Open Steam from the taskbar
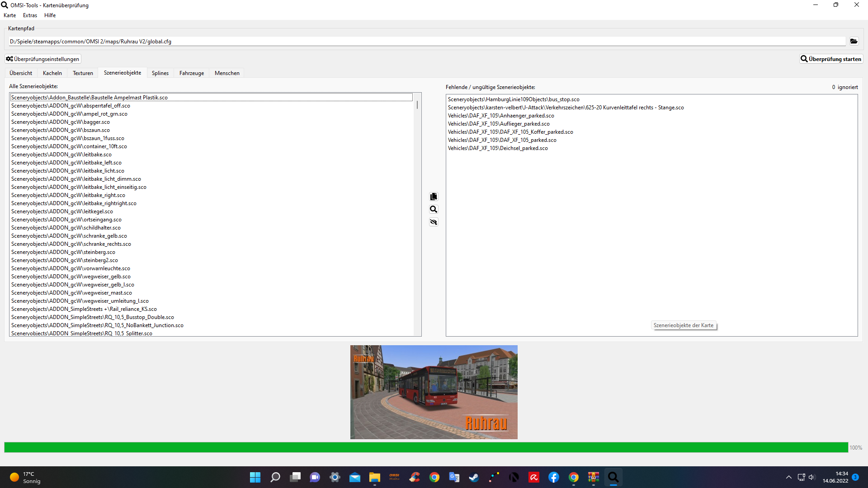The image size is (868, 488). [474, 477]
